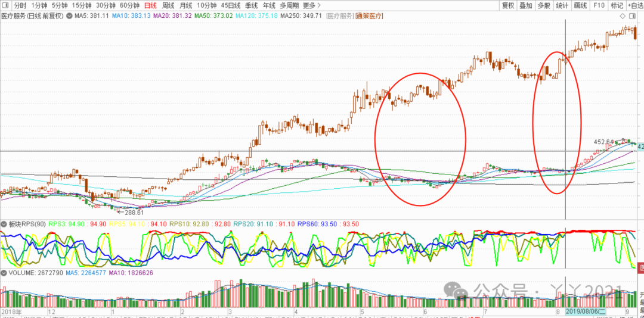
Task: Click the 叠加 overlay tool
Action: tap(525, 5)
